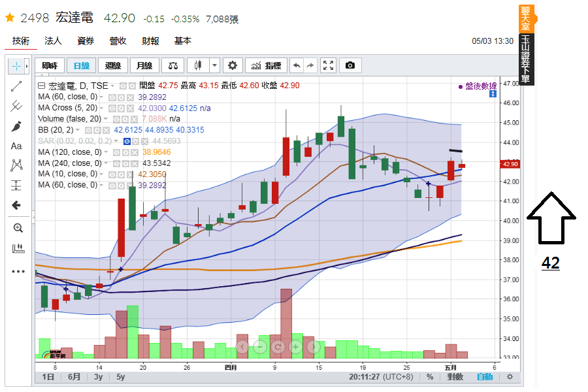The width and height of the screenshot is (588, 392).
Task: Remove the Volume (false, 20) indicator
Action: [x=134, y=120]
